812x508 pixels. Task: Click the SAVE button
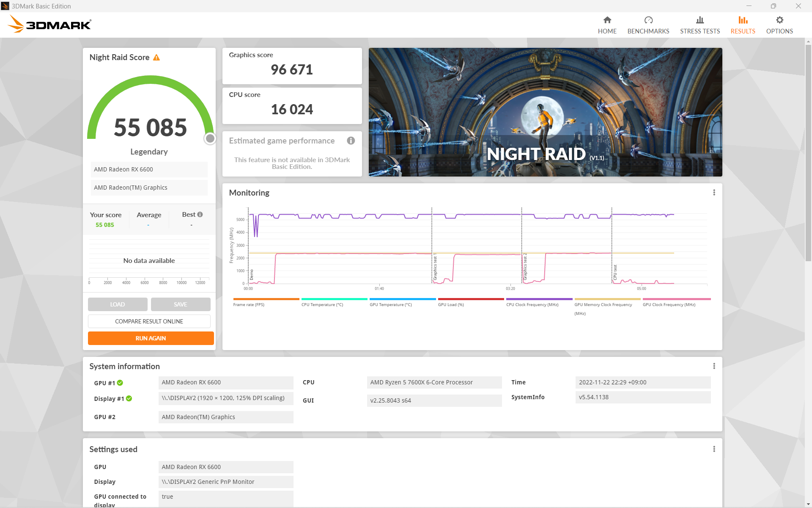pyautogui.click(x=181, y=304)
